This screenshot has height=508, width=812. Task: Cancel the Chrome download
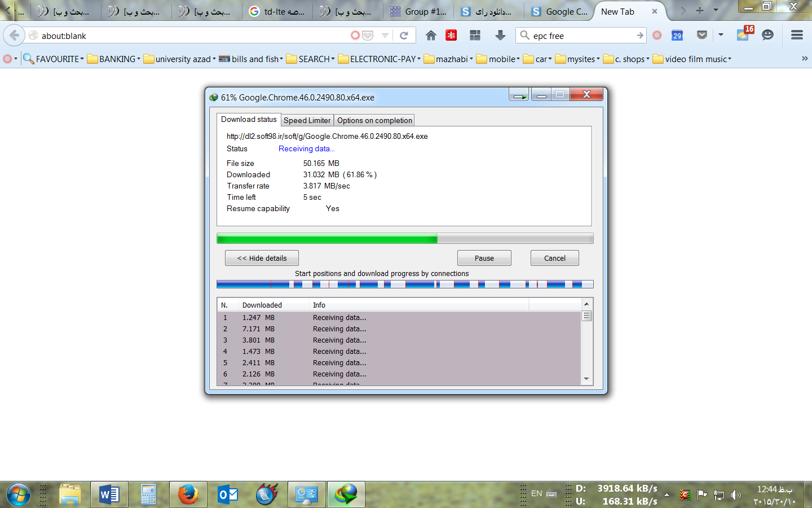(x=555, y=258)
